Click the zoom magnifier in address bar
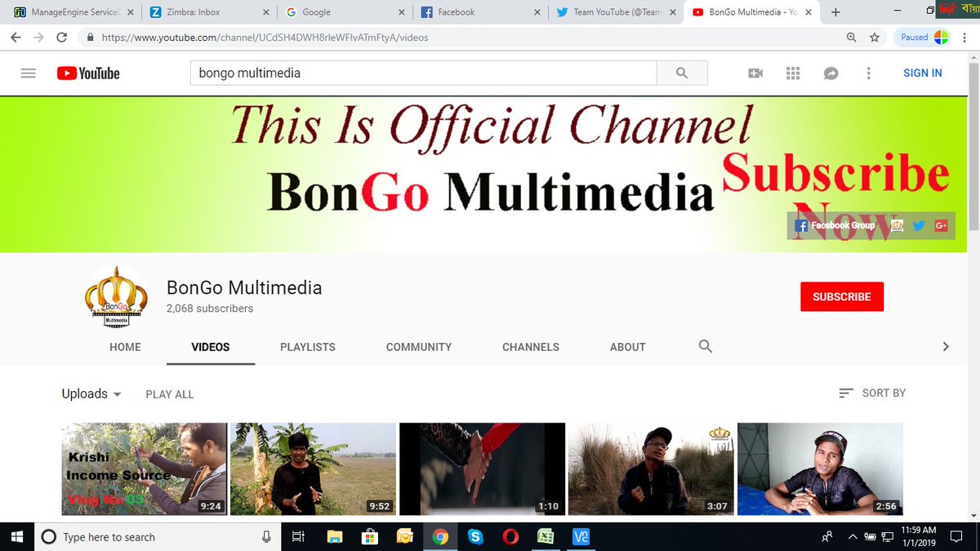This screenshot has width=980, height=551. point(852,38)
